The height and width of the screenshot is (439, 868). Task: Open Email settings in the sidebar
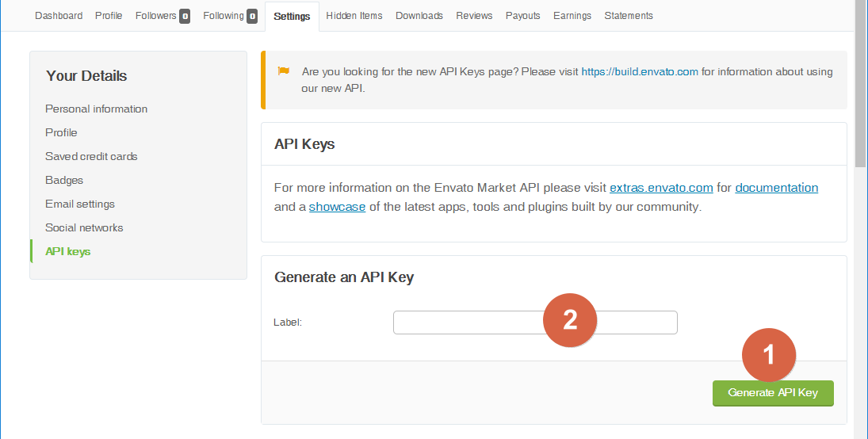click(80, 204)
